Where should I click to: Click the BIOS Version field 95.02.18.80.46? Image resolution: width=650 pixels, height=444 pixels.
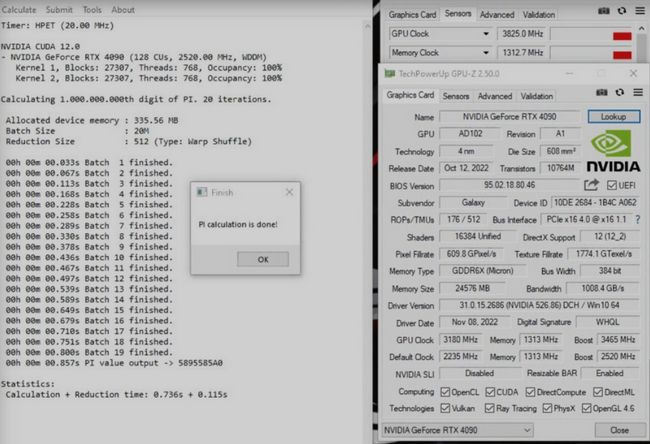coord(509,185)
